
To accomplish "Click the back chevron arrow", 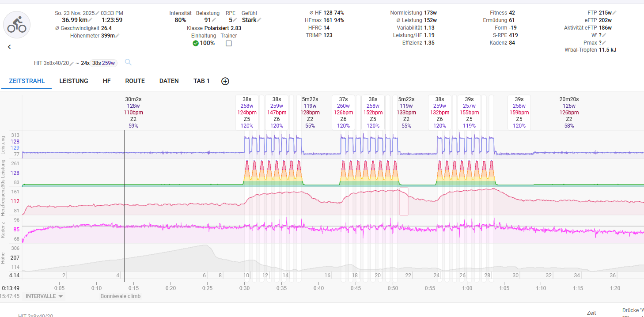I will coord(9,47).
